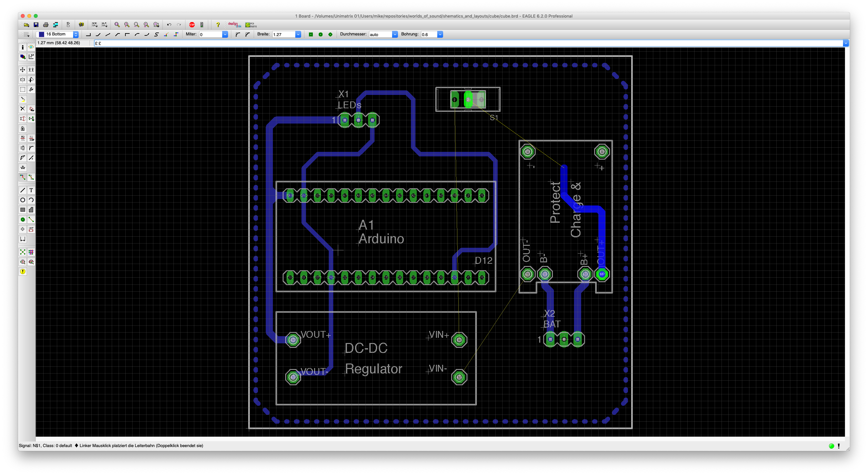Select the Route tool

(x=22, y=177)
